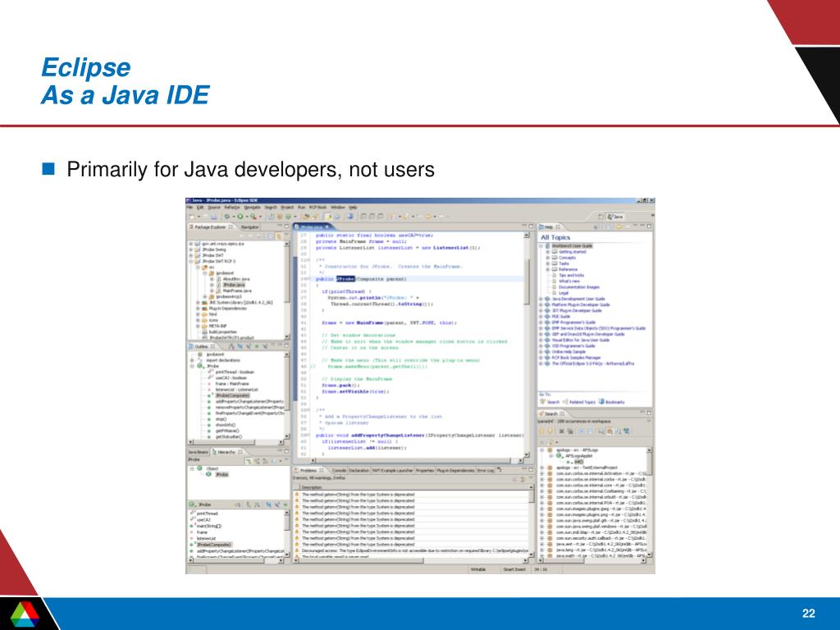Expand the Tasks help topic

(x=547, y=263)
